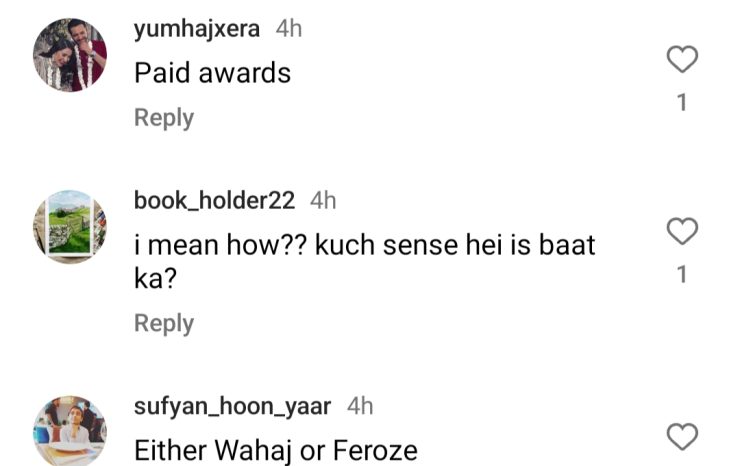740x466 pixels.
Task: Tap the name Feroze in sufyan's comment
Action: click(375, 450)
